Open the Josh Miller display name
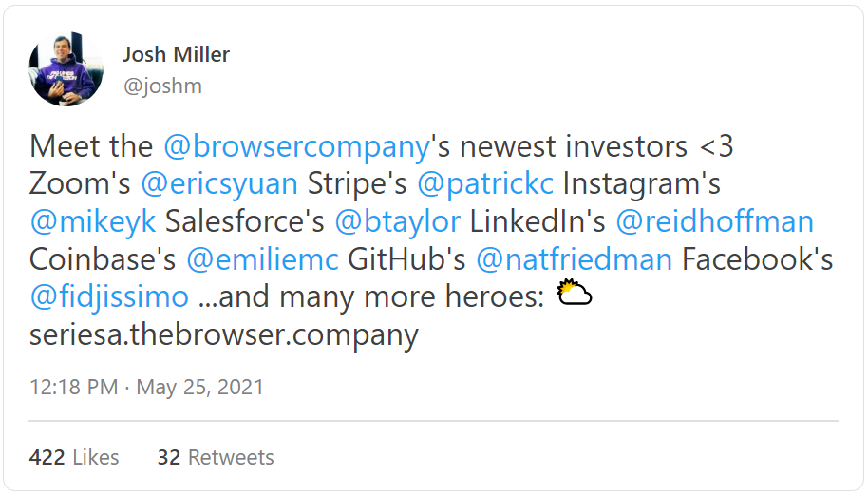This screenshot has height=496, width=868. (176, 55)
